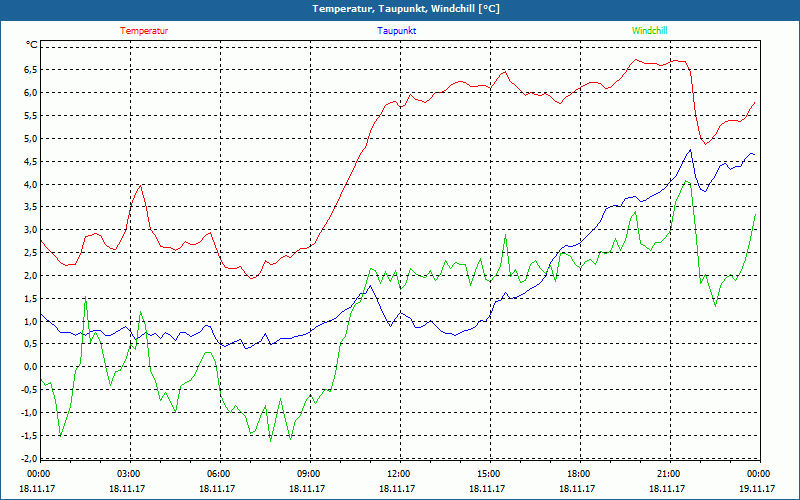The width and height of the screenshot is (800, 500).
Task: Click the 4,5 y-axis value
Action: click(31, 162)
